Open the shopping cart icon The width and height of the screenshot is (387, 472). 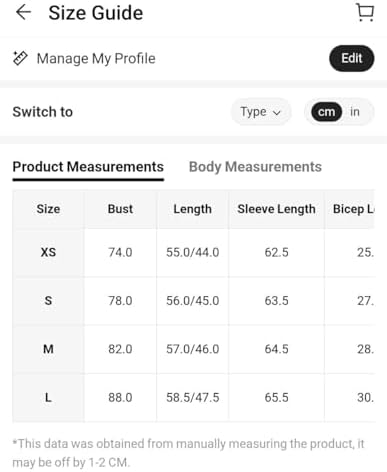(365, 13)
